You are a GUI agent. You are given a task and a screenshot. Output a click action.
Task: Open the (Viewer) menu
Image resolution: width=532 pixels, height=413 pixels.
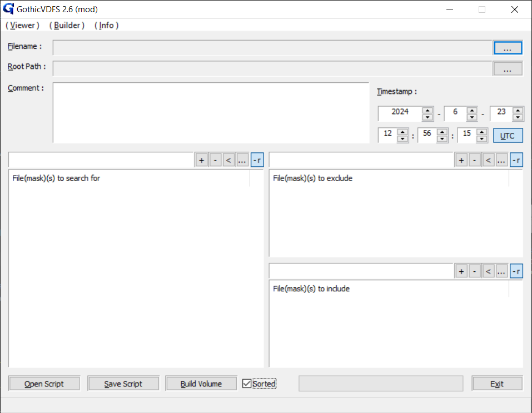[22, 26]
